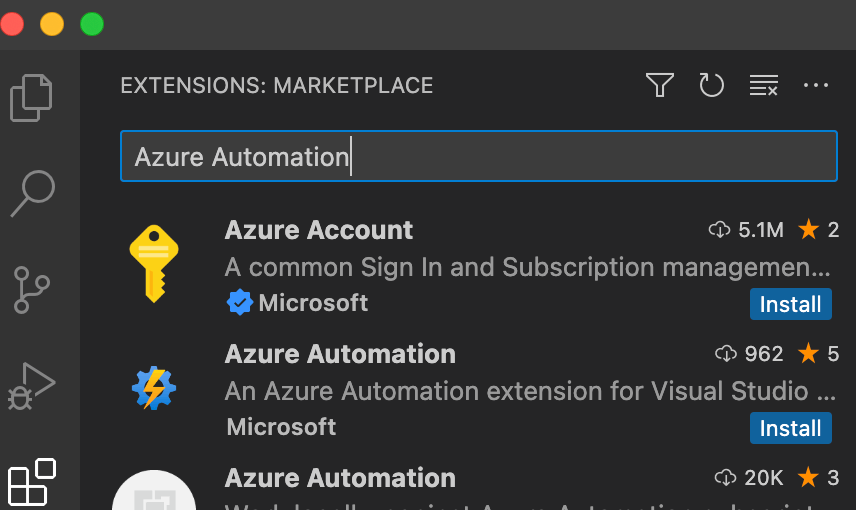The width and height of the screenshot is (856, 510).
Task: Click the filter extensions funnel icon
Action: pyautogui.click(x=659, y=86)
